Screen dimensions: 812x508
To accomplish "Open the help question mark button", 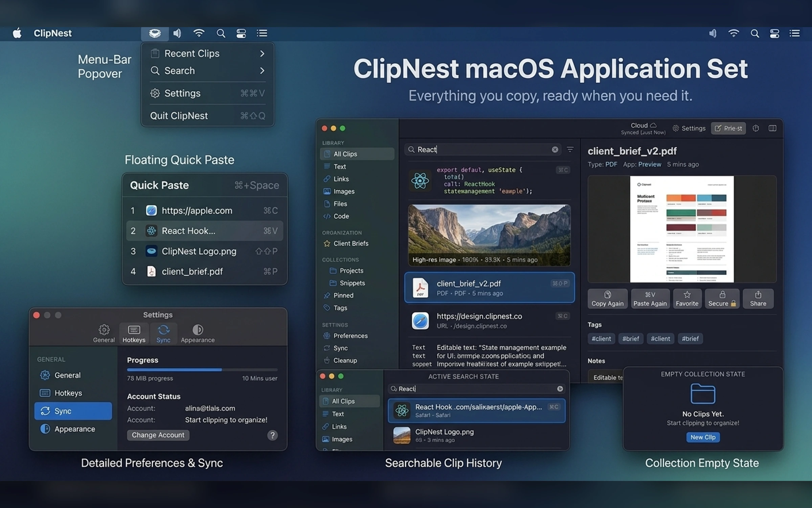I will [x=272, y=435].
